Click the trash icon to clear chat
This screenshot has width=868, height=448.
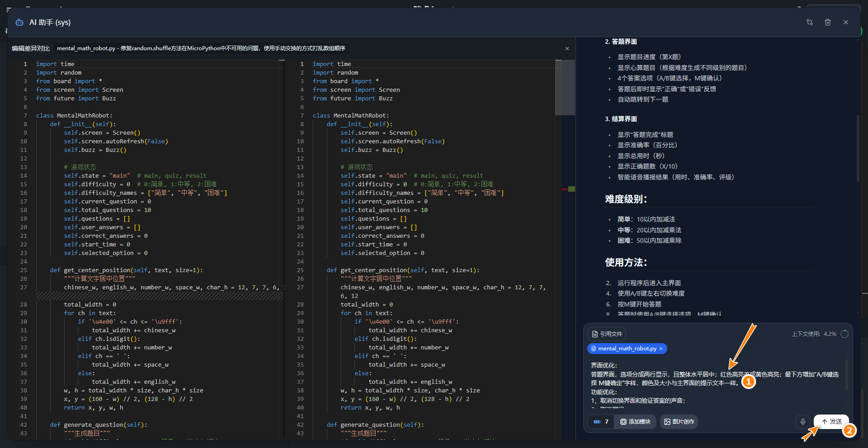point(827,22)
